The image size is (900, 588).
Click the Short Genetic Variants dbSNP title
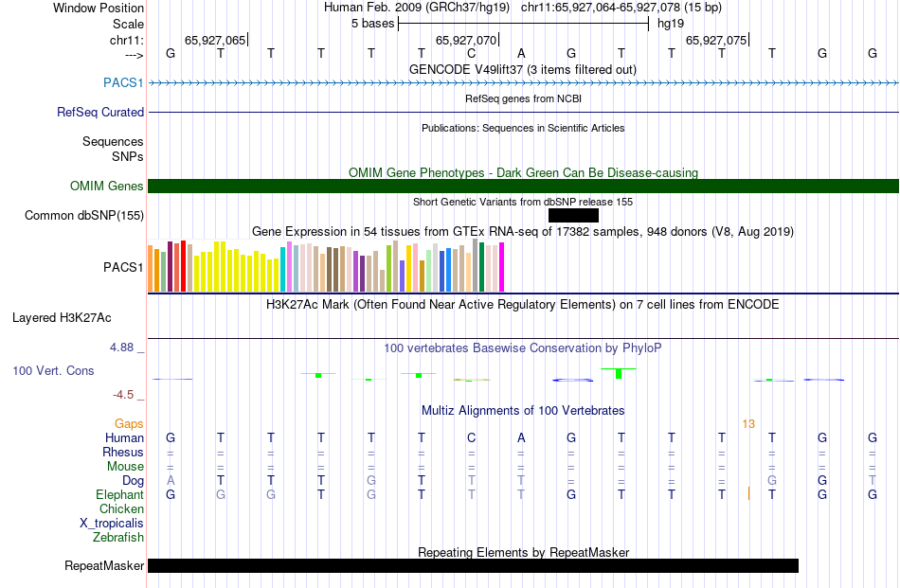tap(523, 202)
